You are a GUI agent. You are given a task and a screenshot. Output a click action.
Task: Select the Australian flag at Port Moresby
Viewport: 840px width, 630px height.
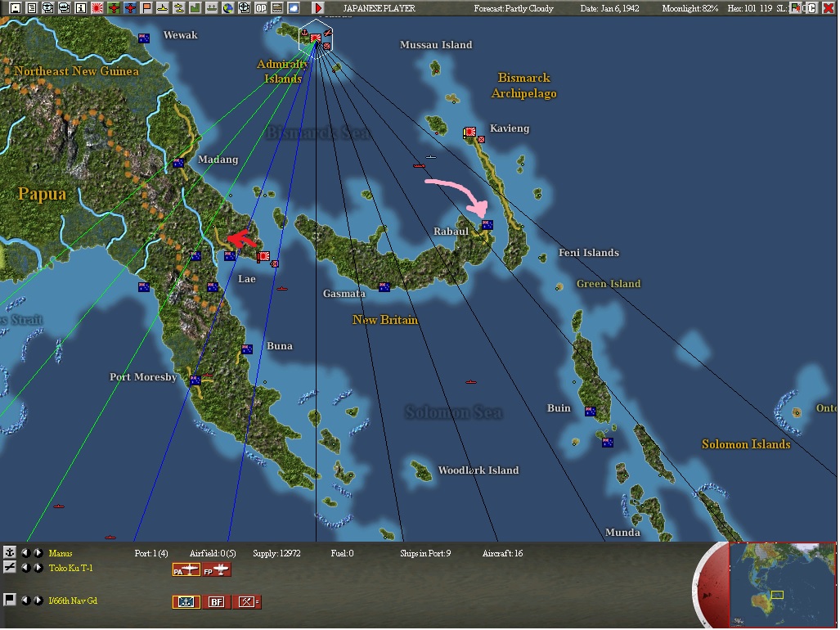click(195, 380)
